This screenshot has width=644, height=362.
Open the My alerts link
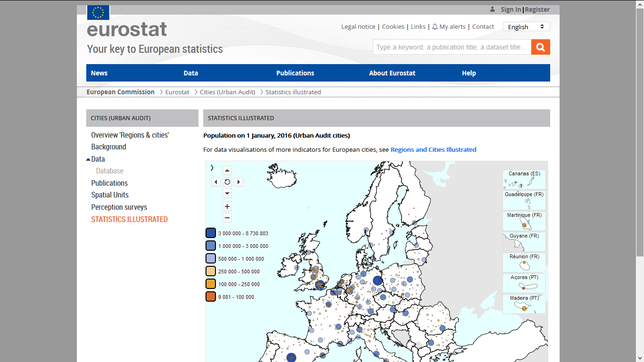tap(452, 27)
